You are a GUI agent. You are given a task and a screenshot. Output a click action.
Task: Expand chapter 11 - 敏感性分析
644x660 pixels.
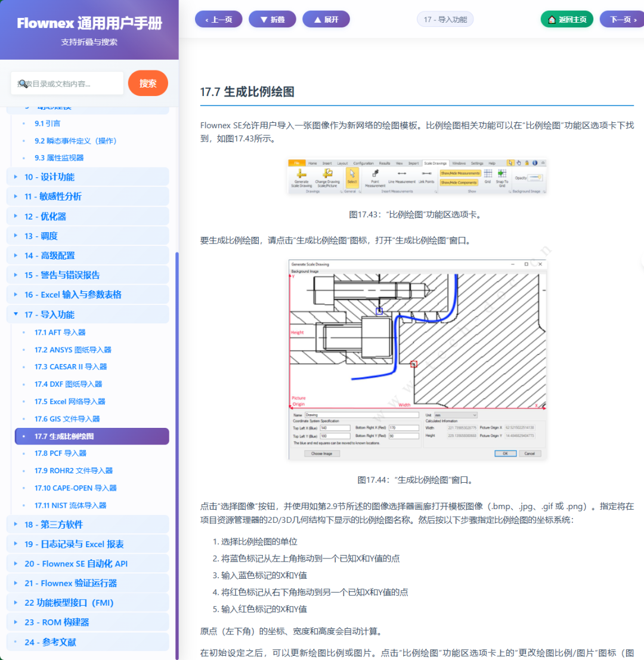tap(88, 196)
